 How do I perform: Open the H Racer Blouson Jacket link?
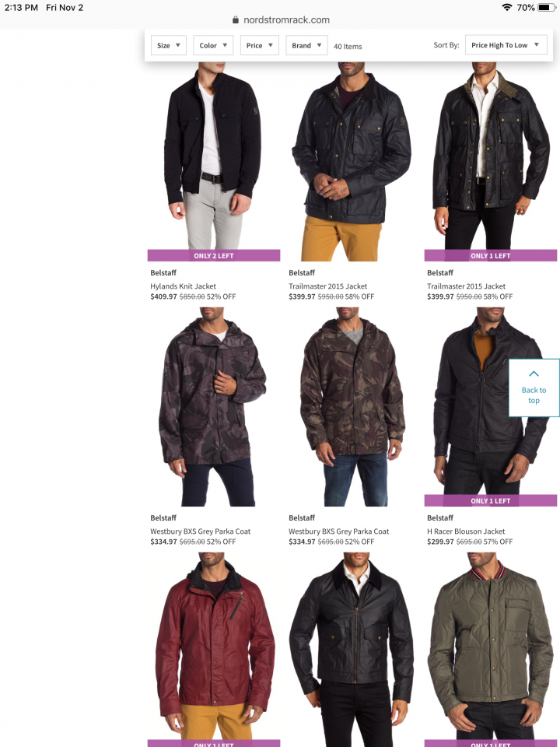(466, 531)
